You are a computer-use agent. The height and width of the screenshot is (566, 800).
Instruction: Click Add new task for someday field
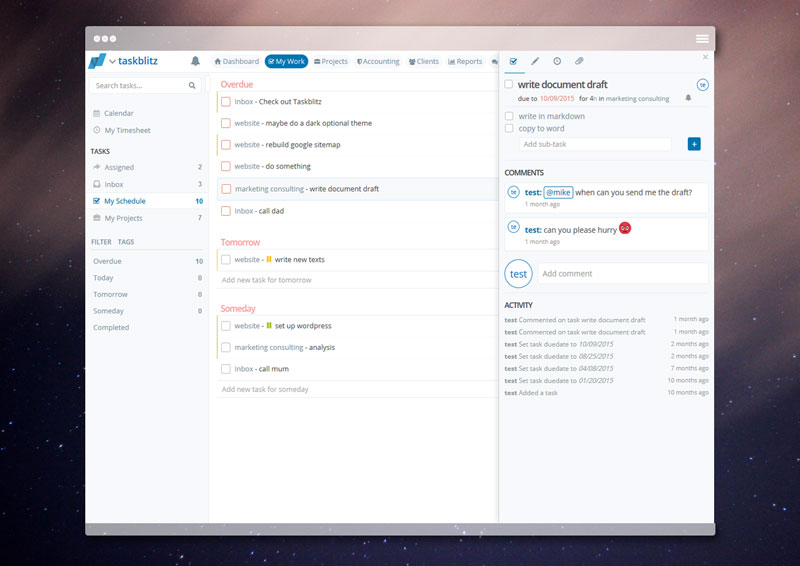click(357, 389)
